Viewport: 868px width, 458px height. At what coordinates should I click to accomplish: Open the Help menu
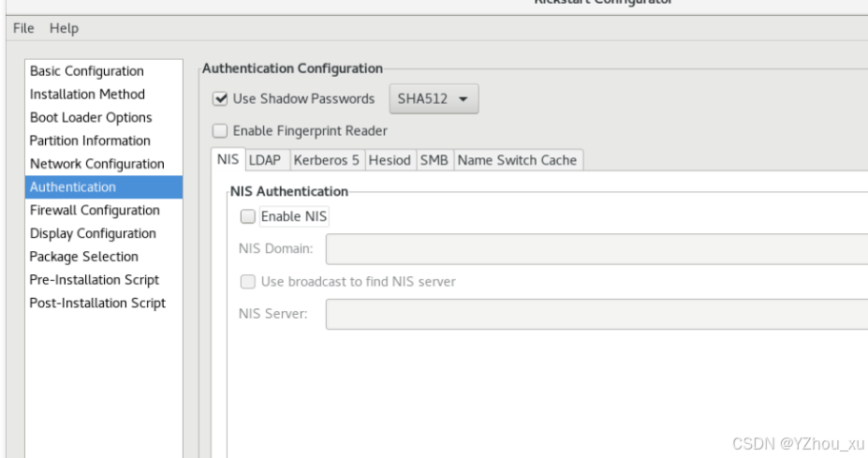(65, 28)
